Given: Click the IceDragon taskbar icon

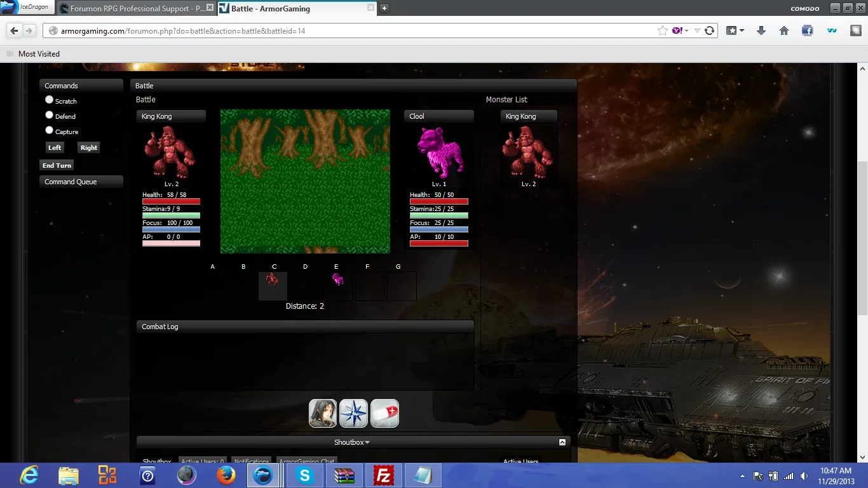Looking at the screenshot, I should (263, 475).
